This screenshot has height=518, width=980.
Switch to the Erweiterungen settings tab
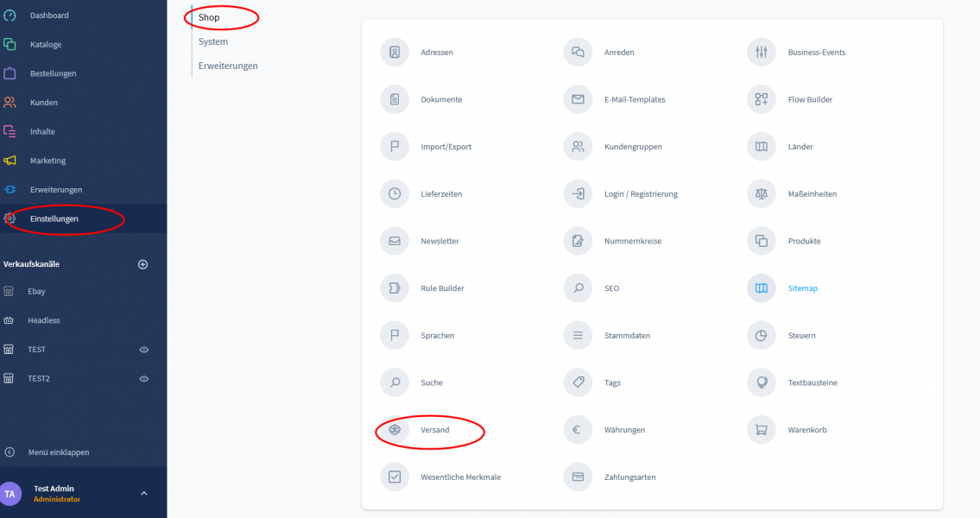tap(228, 66)
